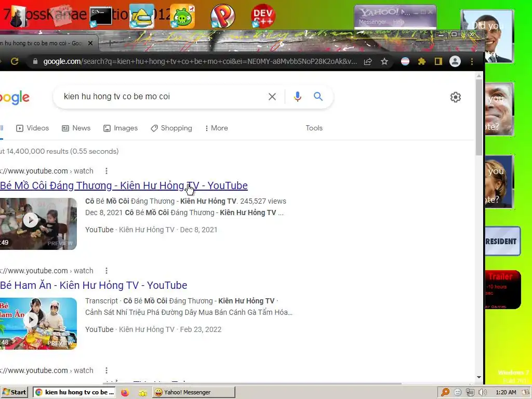Click the orange search tray icon
This screenshot has width=532, height=399.
(445, 393)
